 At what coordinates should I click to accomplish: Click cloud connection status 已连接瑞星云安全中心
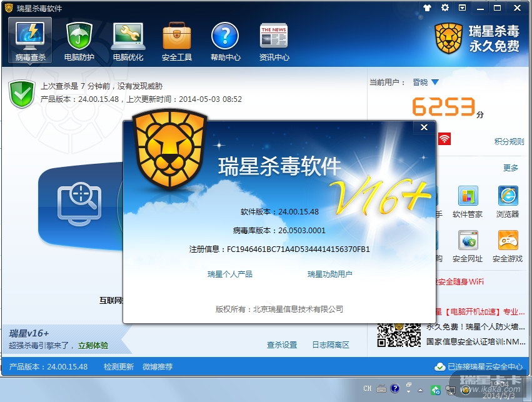(478, 366)
